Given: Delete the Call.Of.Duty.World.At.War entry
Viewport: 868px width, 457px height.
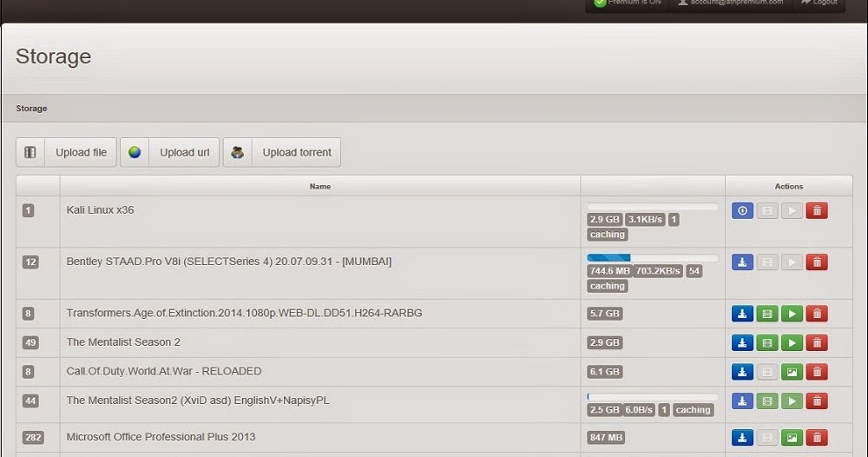Looking at the screenshot, I should click(x=817, y=372).
